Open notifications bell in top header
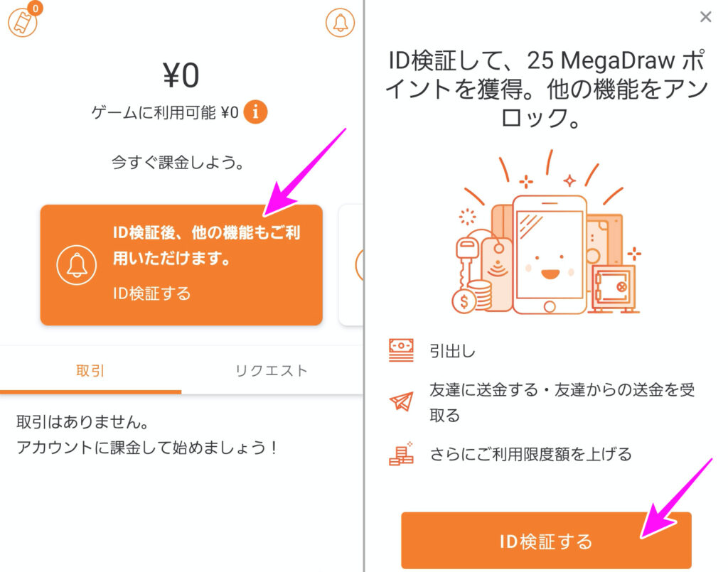728x572 pixels. tap(340, 22)
